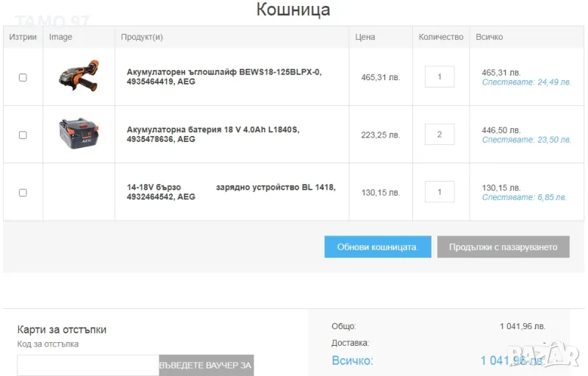Screen dimensions: 588x376
Task: Click the blue Всичко total label
Action: click(x=352, y=361)
